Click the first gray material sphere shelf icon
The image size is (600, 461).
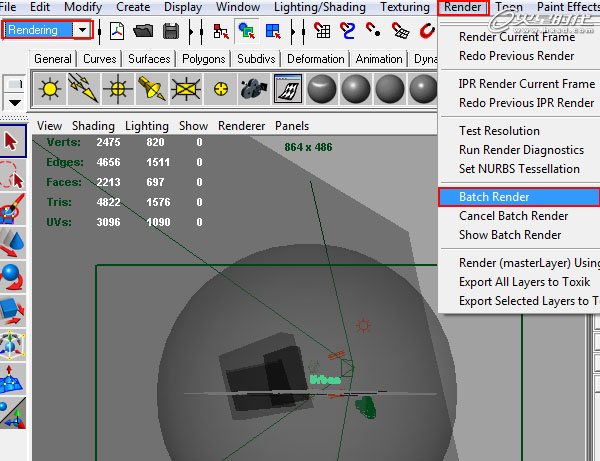click(322, 89)
